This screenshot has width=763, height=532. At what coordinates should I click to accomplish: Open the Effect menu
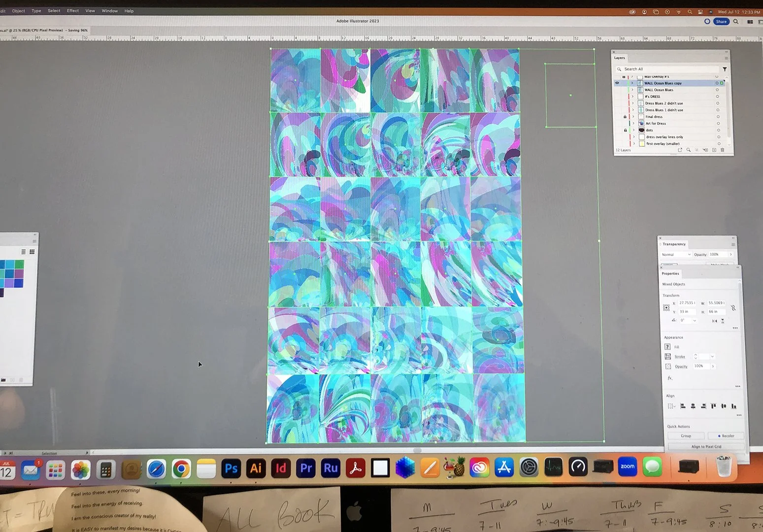click(73, 11)
